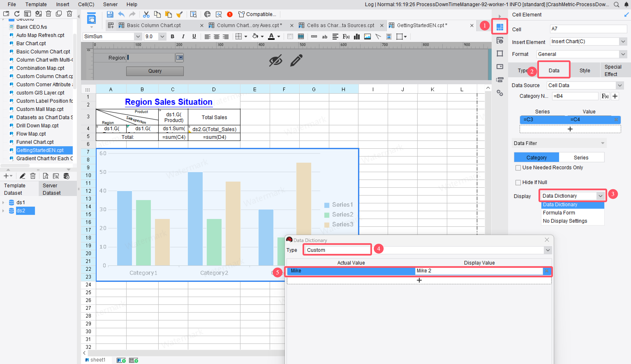Click the Italic formatting icon
Image resolution: width=631 pixels, height=364 pixels.
pyautogui.click(x=183, y=37)
